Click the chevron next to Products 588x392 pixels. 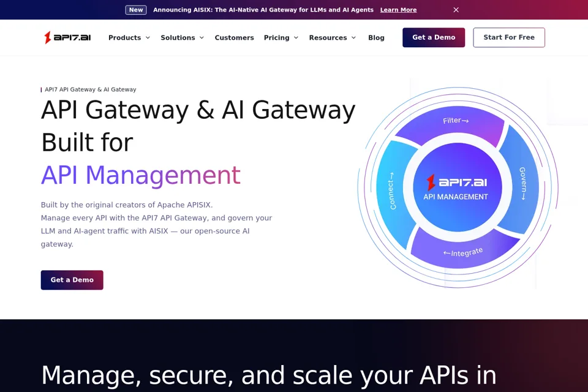148,37
